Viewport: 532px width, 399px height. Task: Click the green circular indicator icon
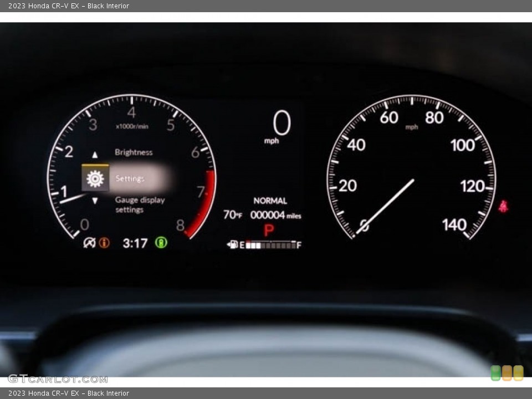(161, 242)
